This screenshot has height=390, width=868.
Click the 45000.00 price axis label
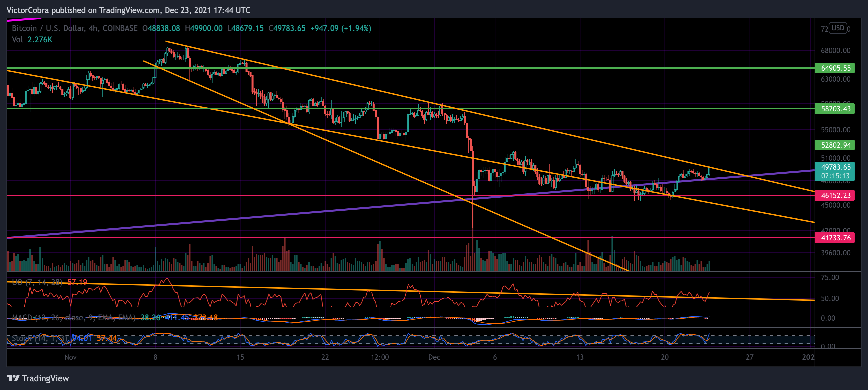tap(836, 205)
